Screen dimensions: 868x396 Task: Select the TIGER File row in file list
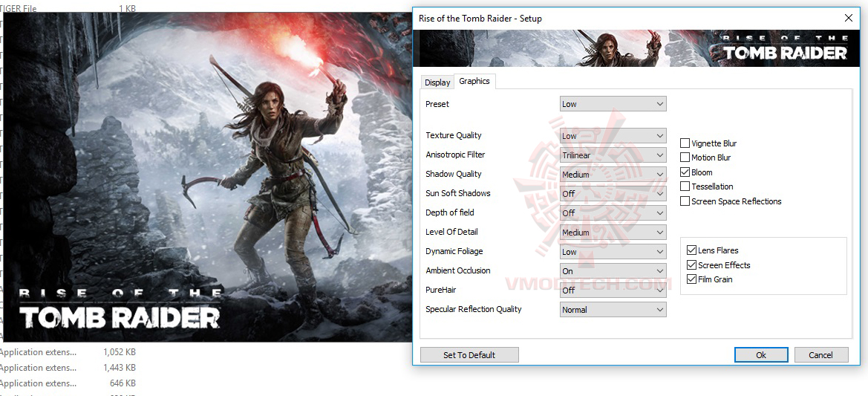tap(68, 8)
